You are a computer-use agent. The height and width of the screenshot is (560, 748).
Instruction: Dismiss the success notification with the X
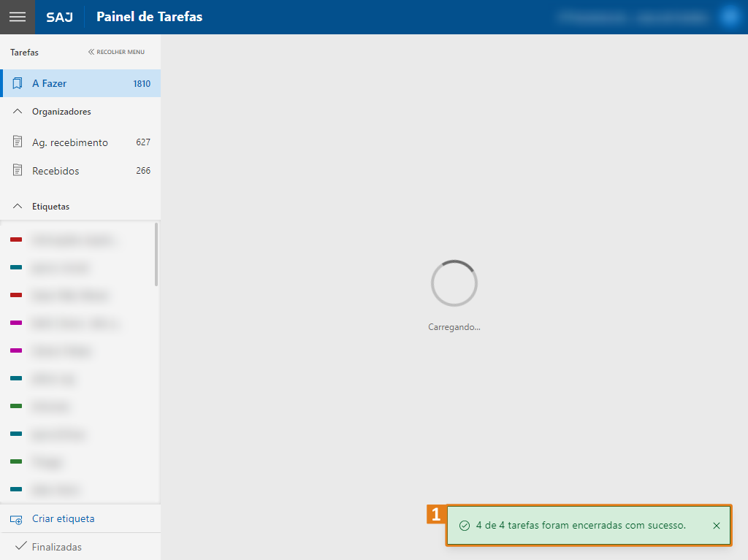[716, 526]
